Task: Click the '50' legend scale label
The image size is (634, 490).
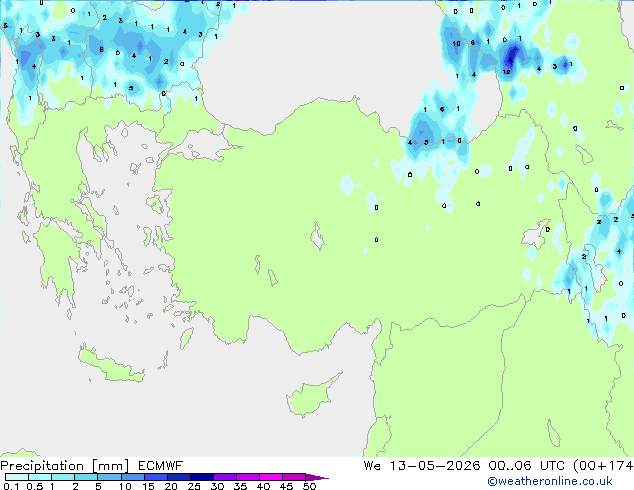Action: [309, 486]
